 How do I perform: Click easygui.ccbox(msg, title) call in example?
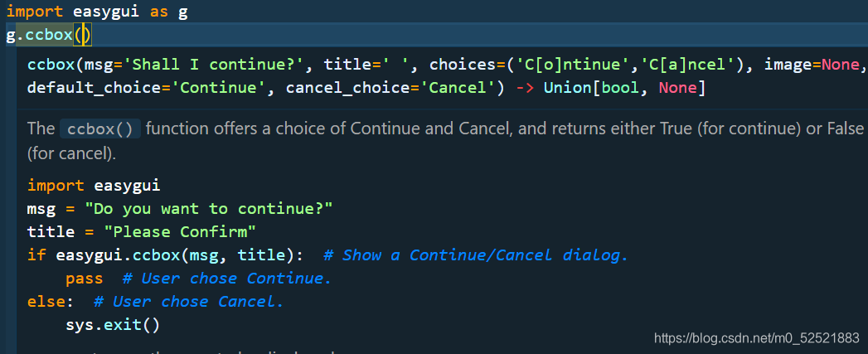tap(179, 255)
